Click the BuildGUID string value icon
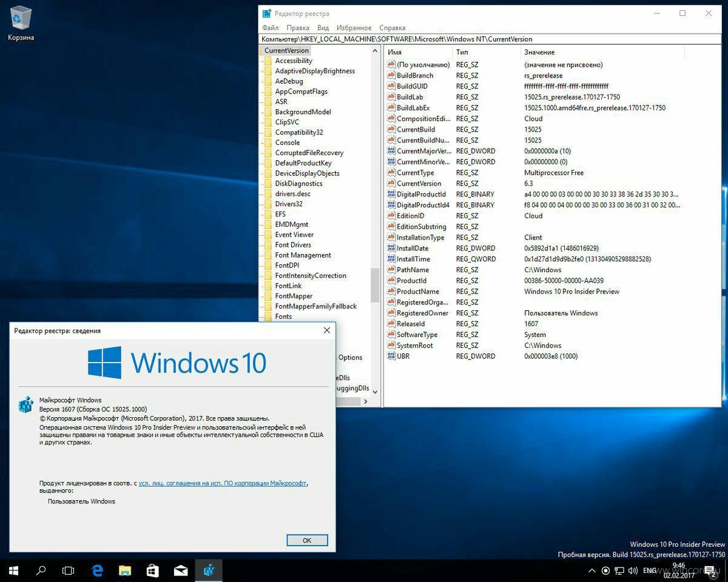 pos(391,86)
